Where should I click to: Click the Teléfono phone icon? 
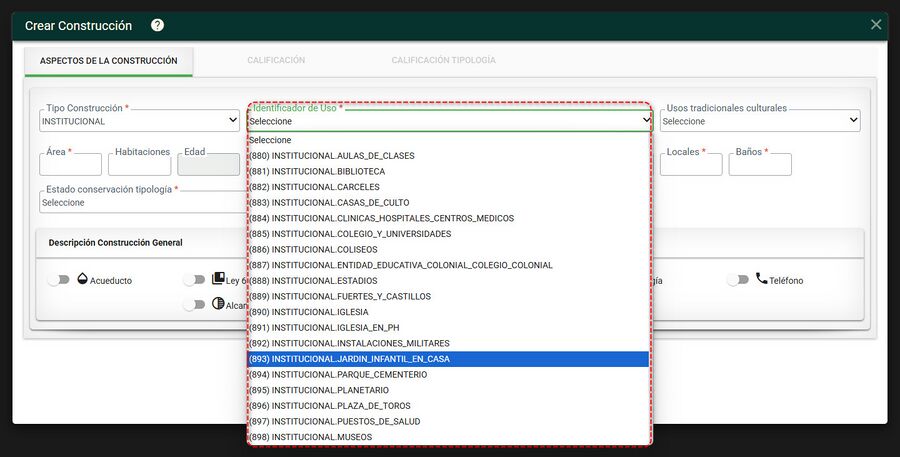click(761, 278)
